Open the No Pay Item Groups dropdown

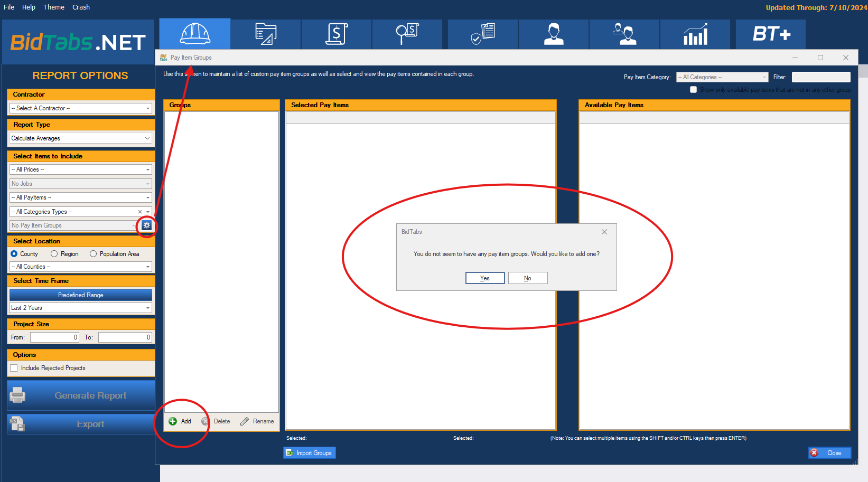coord(73,225)
